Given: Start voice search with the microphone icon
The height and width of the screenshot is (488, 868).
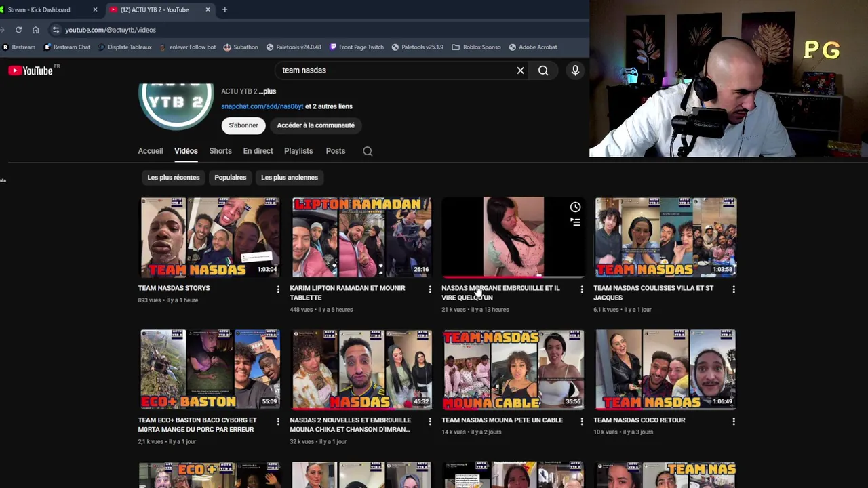Looking at the screenshot, I should (575, 70).
